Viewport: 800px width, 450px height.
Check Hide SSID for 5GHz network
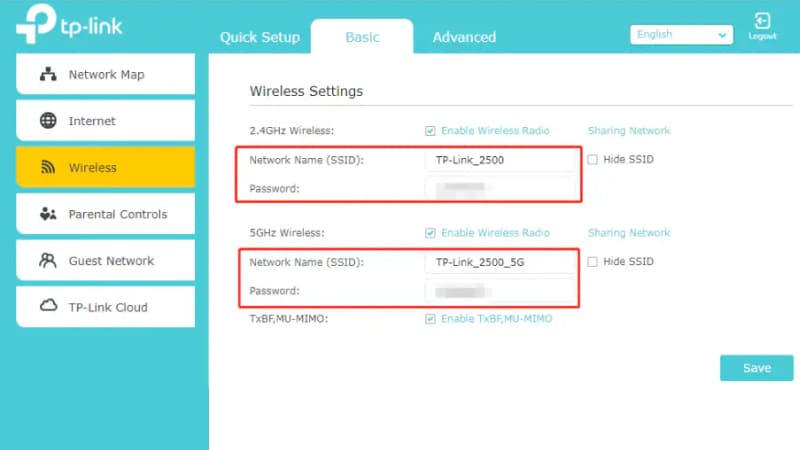click(592, 262)
